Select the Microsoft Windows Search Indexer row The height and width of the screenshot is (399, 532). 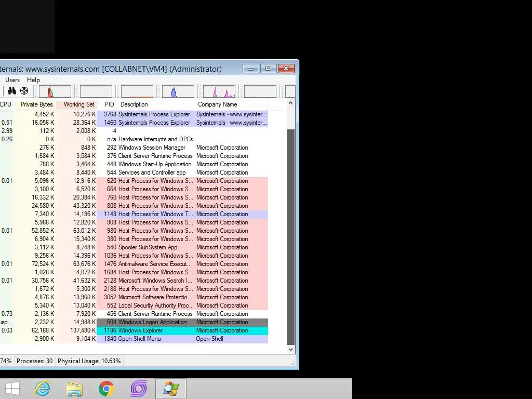tap(134, 281)
